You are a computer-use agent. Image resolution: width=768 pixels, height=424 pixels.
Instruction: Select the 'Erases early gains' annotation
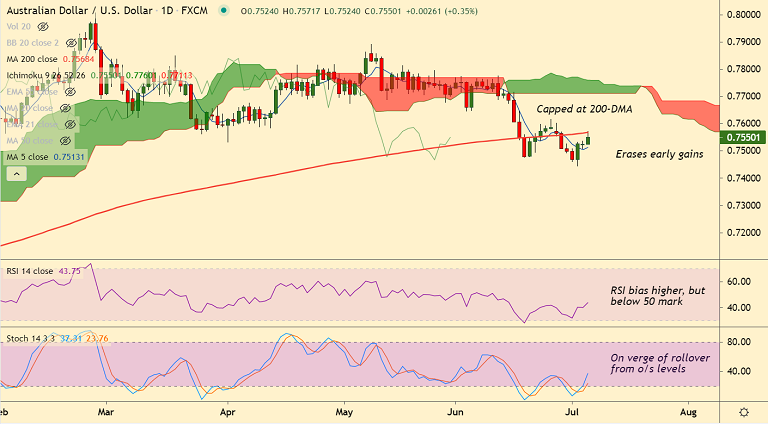coord(659,154)
